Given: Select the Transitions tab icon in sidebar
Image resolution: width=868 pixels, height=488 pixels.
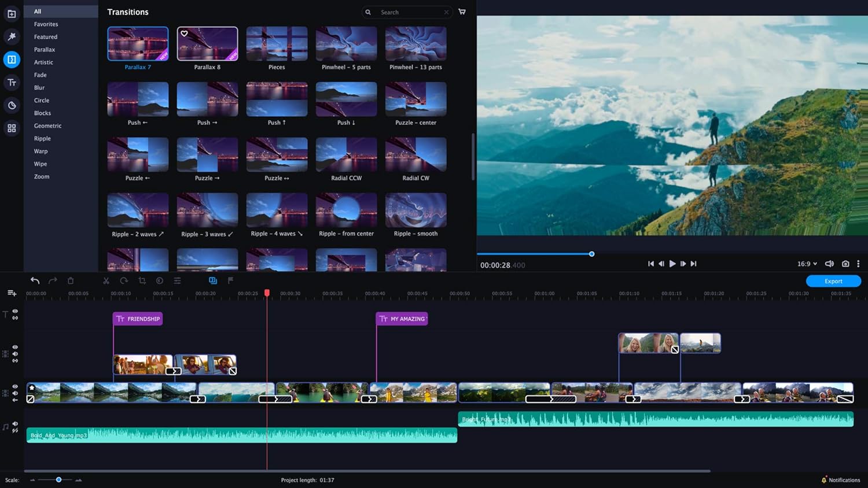Looking at the screenshot, I should 12,60.
